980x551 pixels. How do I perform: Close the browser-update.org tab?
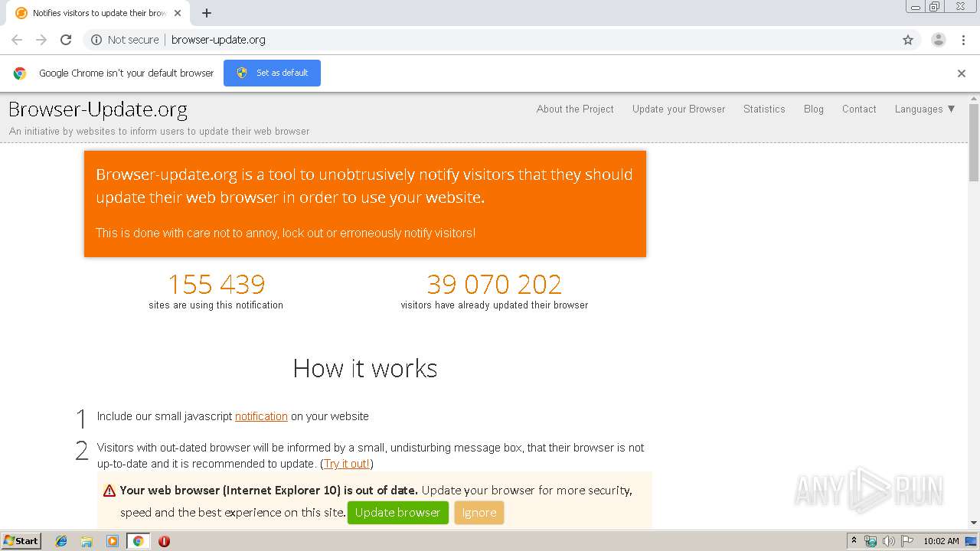[x=178, y=13]
